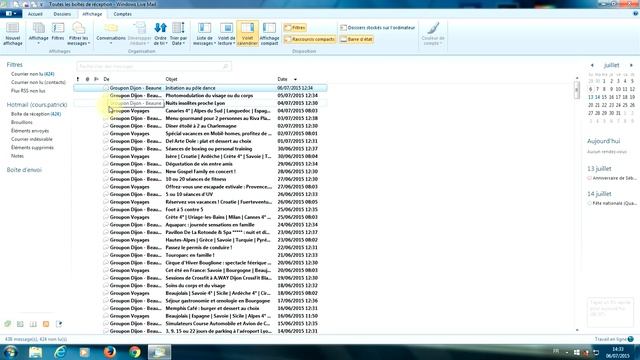Click the Filtres icon in Affichages group
640x360 pixels.
(x=58, y=32)
